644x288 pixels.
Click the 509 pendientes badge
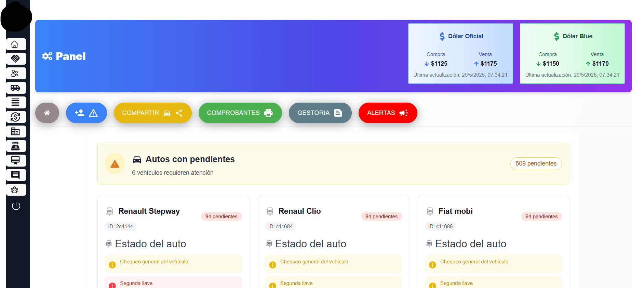point(536,163)
